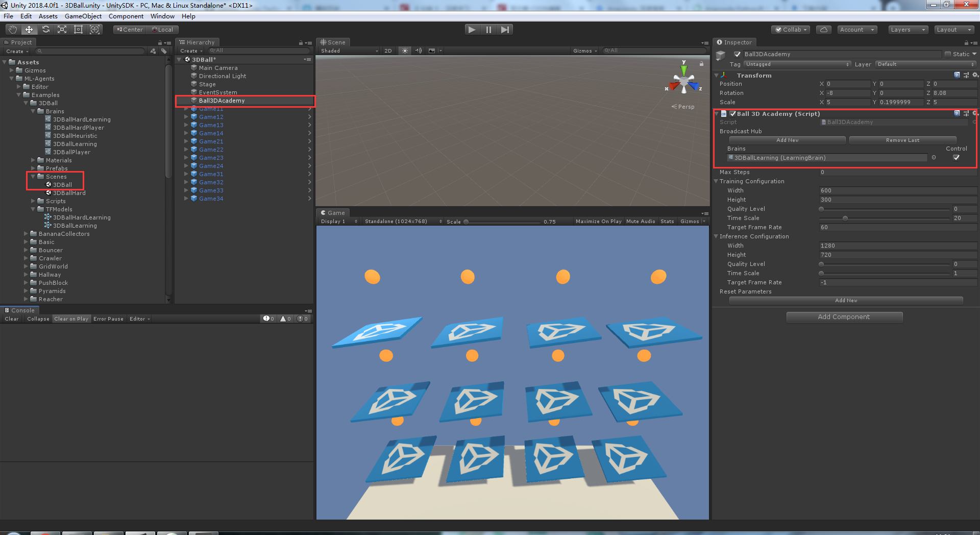Screen dimensions: 980x535
Task: Toggle the Control checkbox for 3DBallLearning brain
Action: pyautogui.click(x=957, y=157)
